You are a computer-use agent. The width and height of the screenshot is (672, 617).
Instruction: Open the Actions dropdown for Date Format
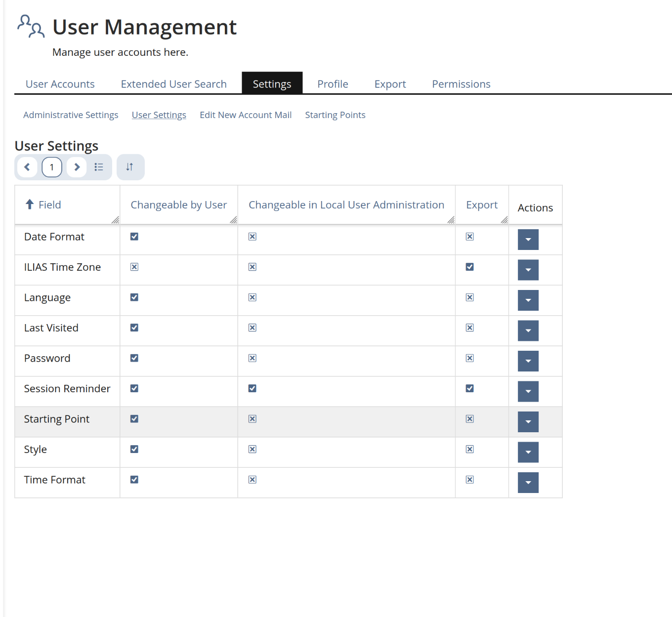(x=528, y=240)
